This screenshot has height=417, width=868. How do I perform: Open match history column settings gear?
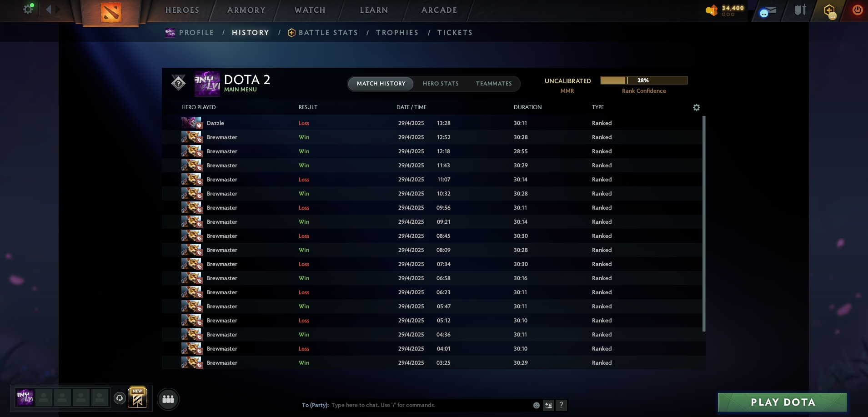coord(697,107)
